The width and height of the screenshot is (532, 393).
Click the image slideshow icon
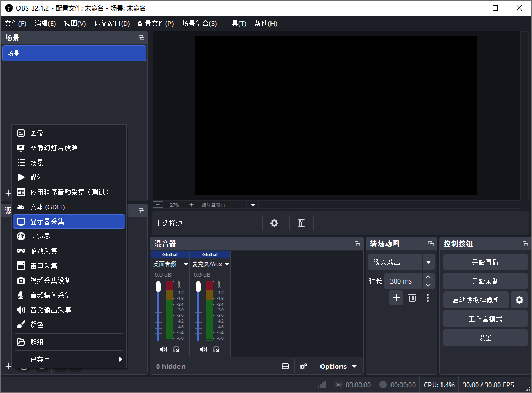point(21,148)
